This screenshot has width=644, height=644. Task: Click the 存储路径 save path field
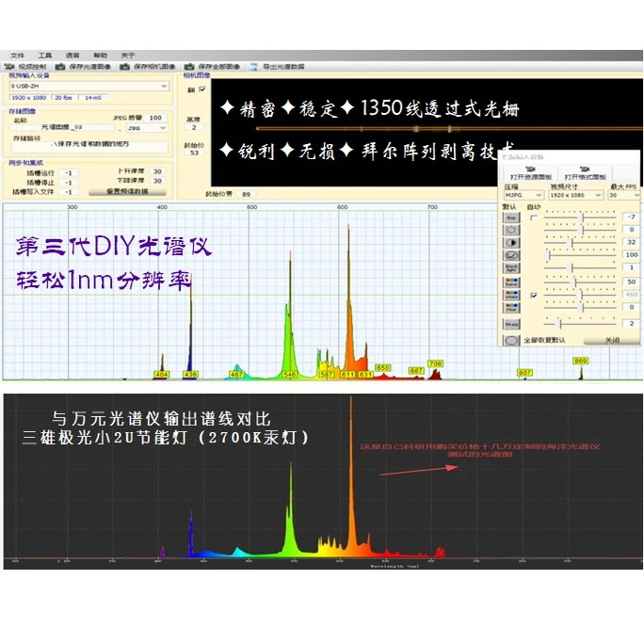click(x=89, y=145)
